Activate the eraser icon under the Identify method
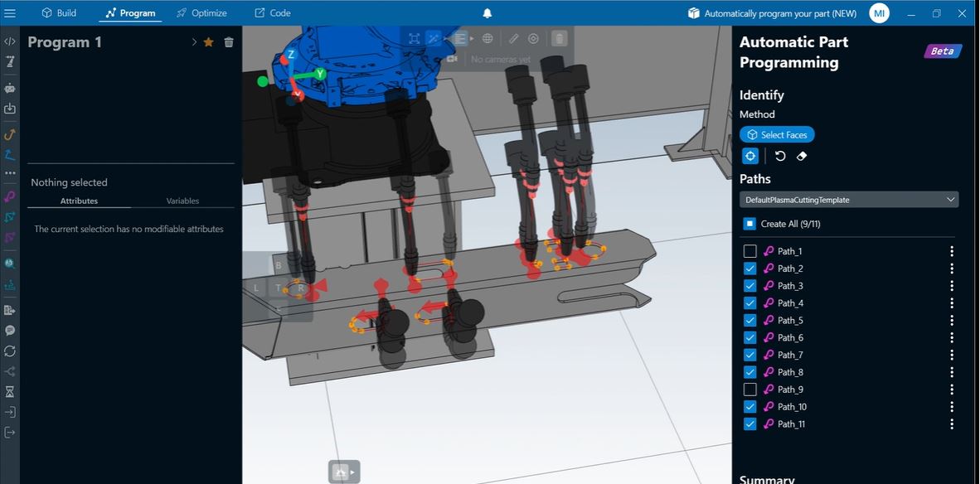Viewport: 980px width, 484px height. click(801, 156)
